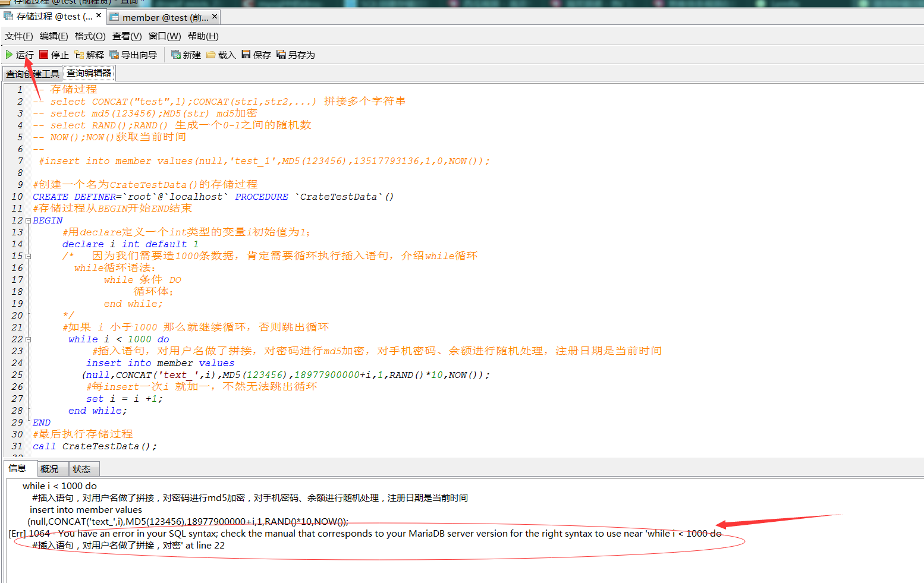Viewport: 924px width, 583px height.
Task: Switch to 查询创建工具 tab
Action: pyautogui.click(x=33, y=74)
